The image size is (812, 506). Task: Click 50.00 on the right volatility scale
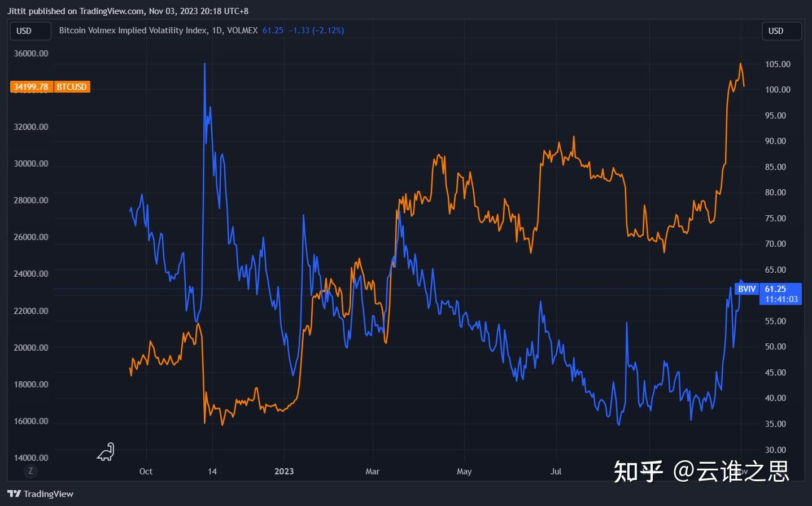click(x=775, y=346)
